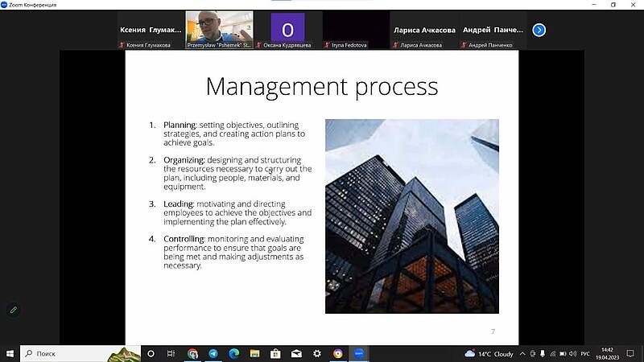Click the Поиск taskbar search box

80,353
